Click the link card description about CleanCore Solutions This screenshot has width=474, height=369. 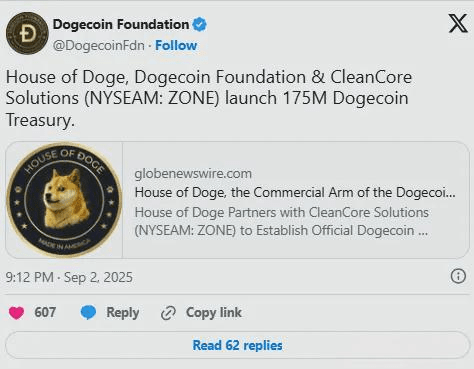(282, 221)
